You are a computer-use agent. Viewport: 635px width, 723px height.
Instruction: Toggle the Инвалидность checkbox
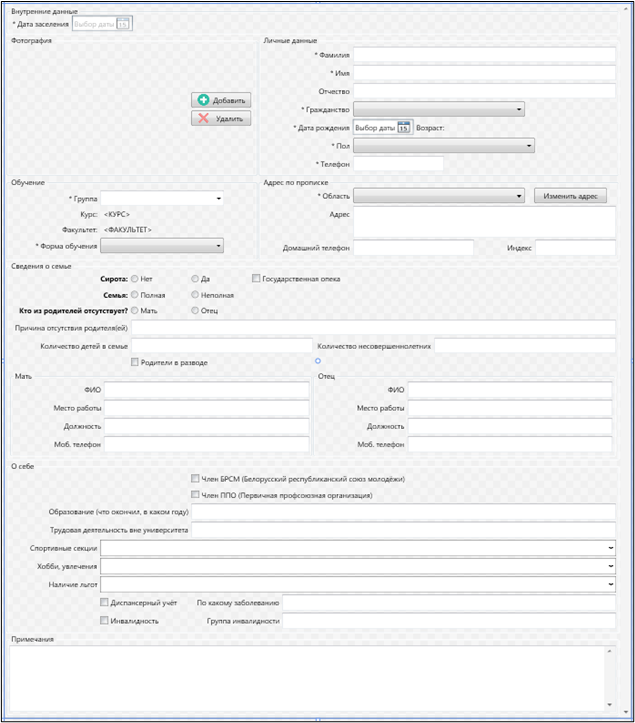[105, 621]
